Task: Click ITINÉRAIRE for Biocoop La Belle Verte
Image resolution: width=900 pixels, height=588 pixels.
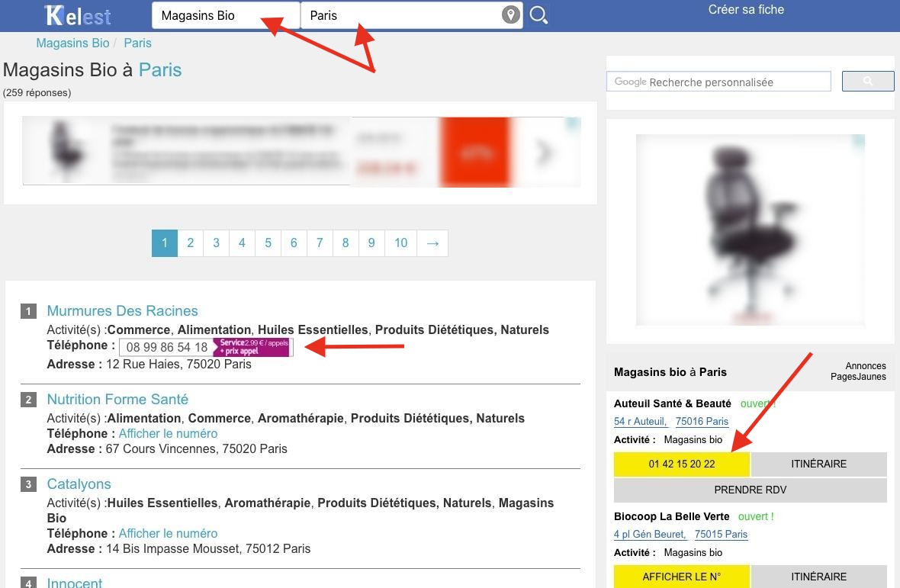Action: tap(818, 577)
